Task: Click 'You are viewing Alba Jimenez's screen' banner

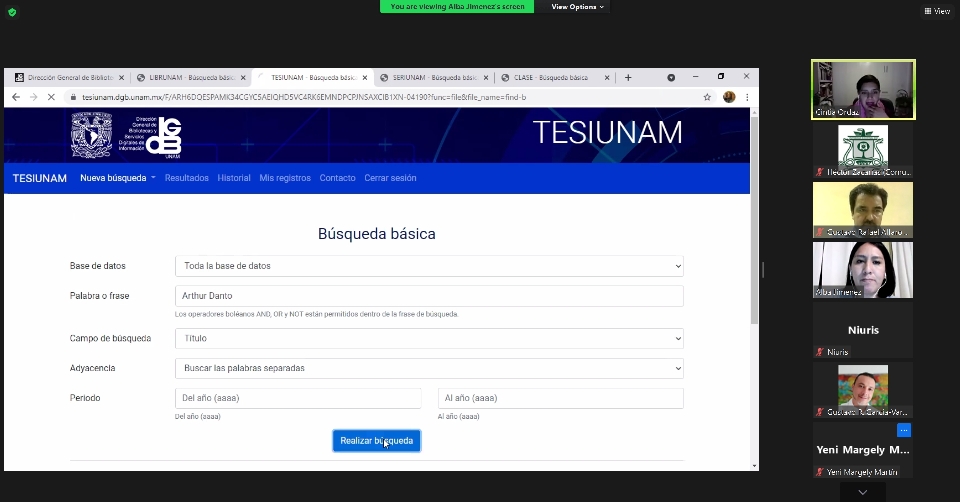Action: 457,7
